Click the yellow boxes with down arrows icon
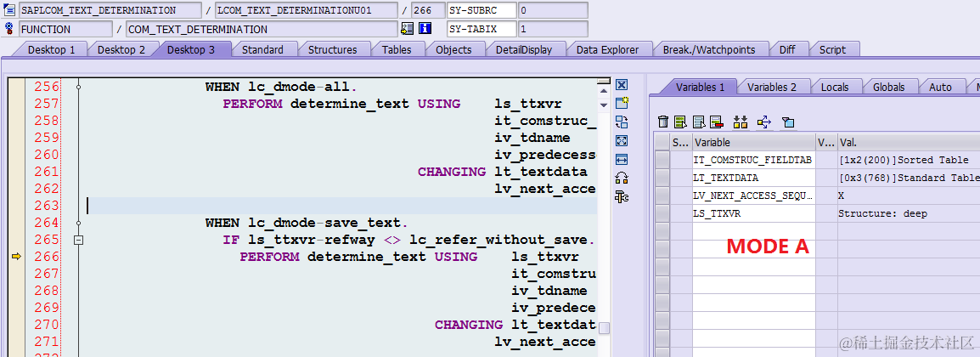980x357 pixels. [741, 122]
